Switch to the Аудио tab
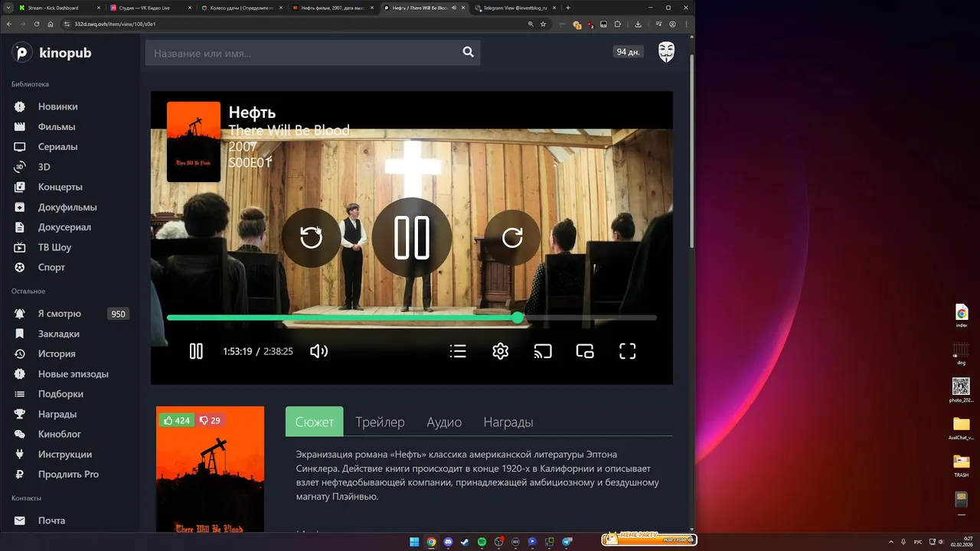 click(x=444, y=422)
